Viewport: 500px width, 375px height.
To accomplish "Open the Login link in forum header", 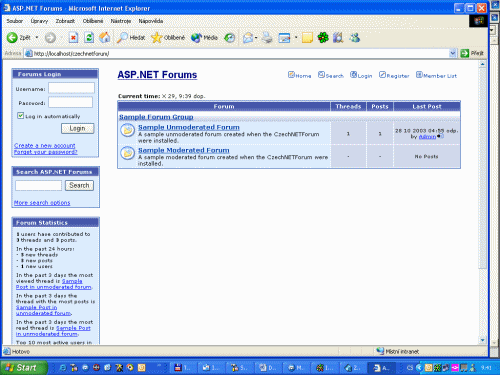I will pyautogui.click(x=361, y=75).
